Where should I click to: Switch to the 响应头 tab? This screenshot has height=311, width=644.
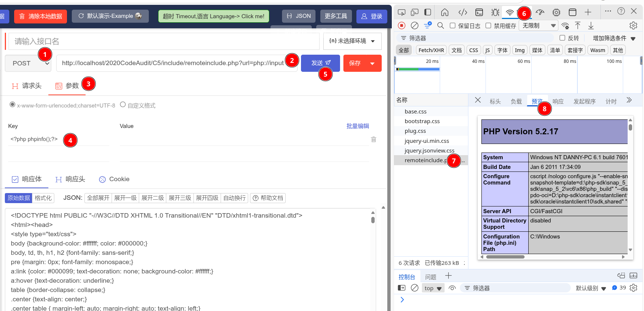click(x=70, y=179)
